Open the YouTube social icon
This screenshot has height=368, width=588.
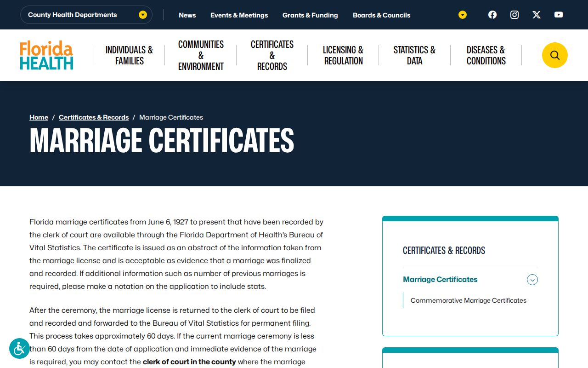[x=559, y=15]
